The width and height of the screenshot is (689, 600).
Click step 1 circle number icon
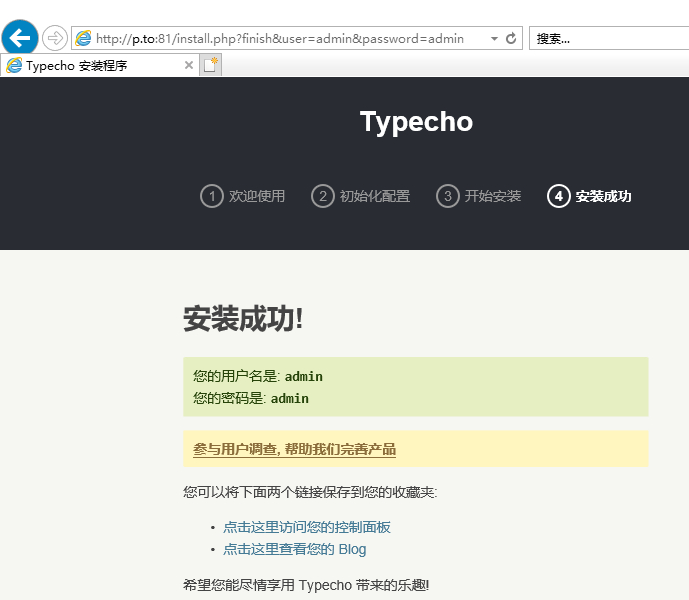tap(212, 196)
